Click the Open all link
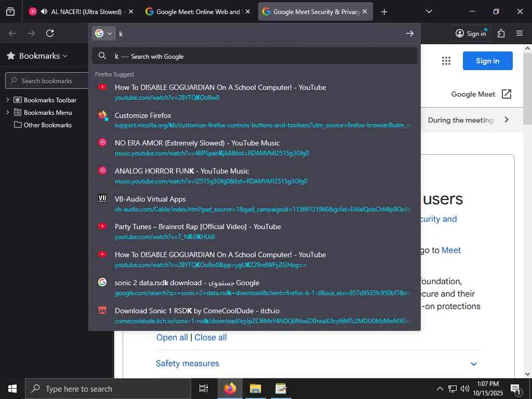This screenshot has height=399, width=532. [171, 337]
